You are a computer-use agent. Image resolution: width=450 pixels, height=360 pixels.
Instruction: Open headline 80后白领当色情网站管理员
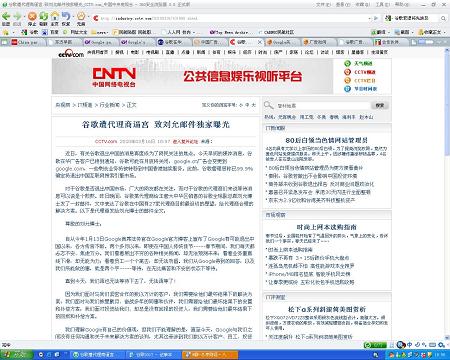[x=327, y=140]
